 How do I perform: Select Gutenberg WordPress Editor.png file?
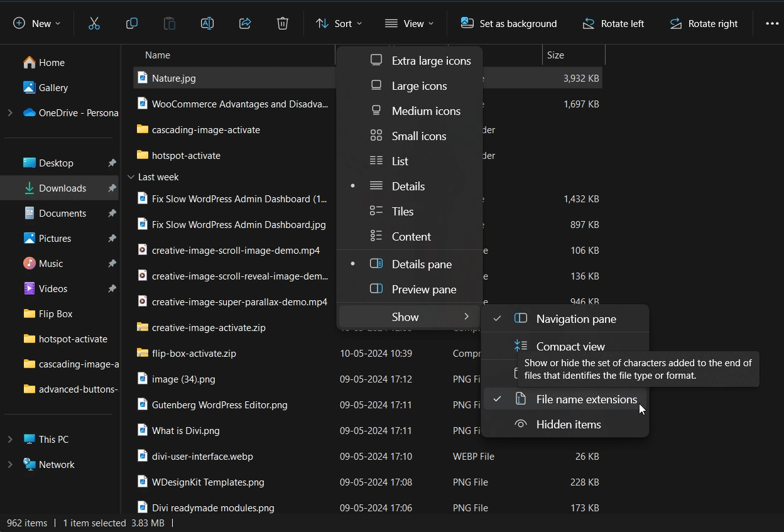pyautogui.click(x=212, y=404)
